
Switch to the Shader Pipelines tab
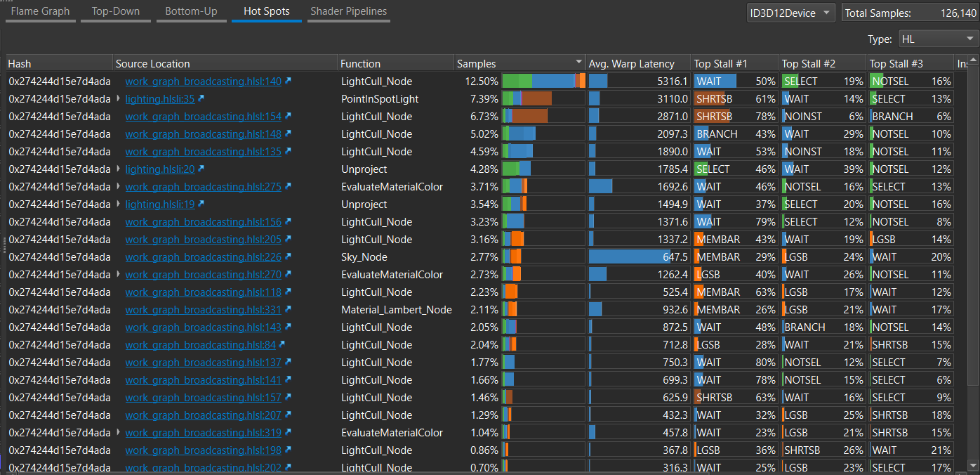348,11
